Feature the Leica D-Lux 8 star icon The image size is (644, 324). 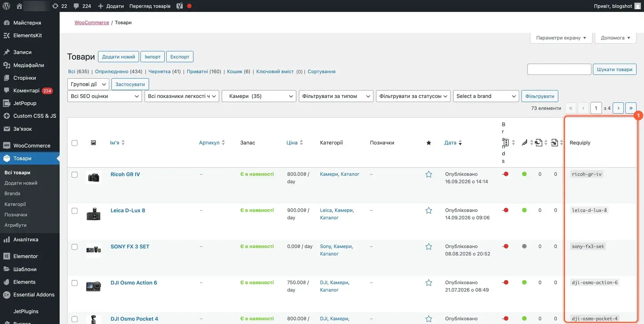[x=429, y=210]
